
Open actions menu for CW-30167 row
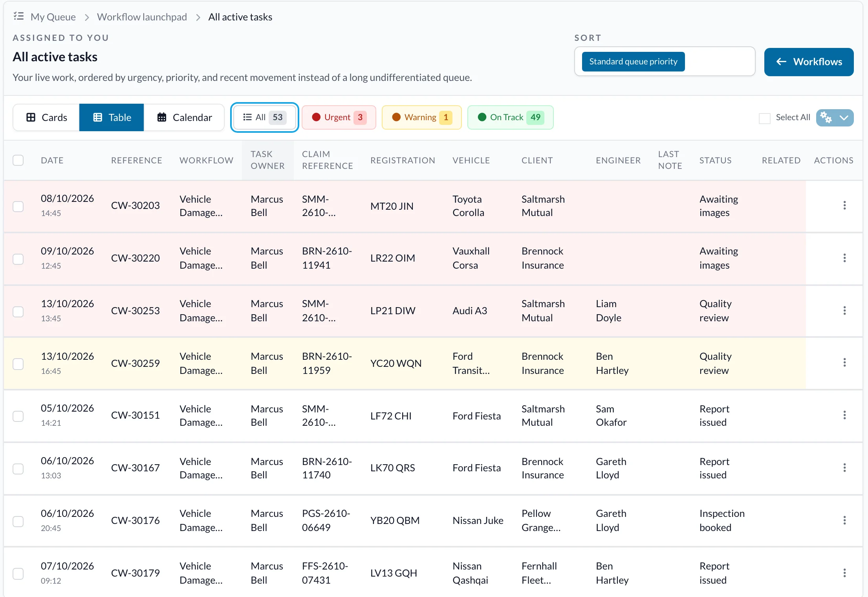coord(844,468)
